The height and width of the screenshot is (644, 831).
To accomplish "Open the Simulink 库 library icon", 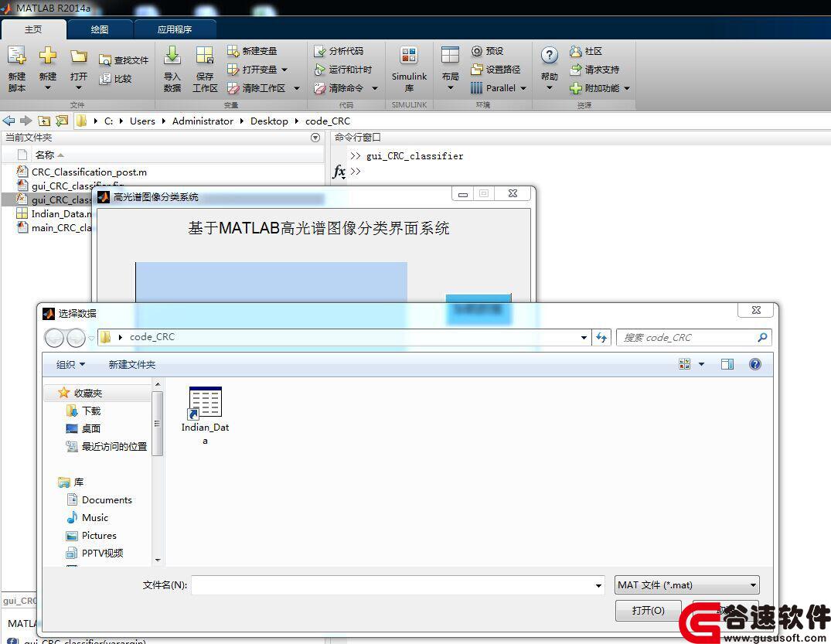I will [409, 56].
